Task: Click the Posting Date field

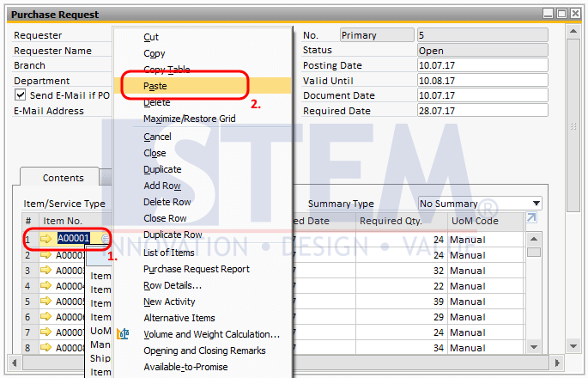Action: coord(482,65)
